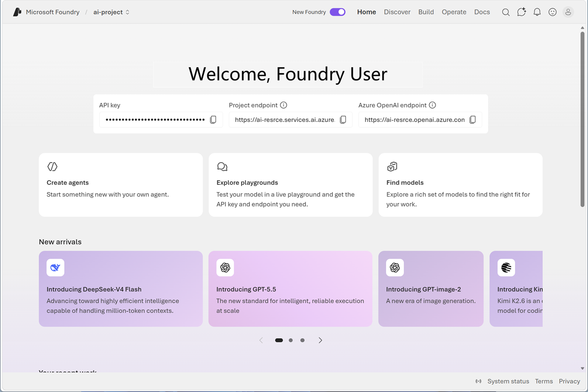Click the vertical scrollbar thumb
This screenshot has height=392, width=588.
[582, 119]
